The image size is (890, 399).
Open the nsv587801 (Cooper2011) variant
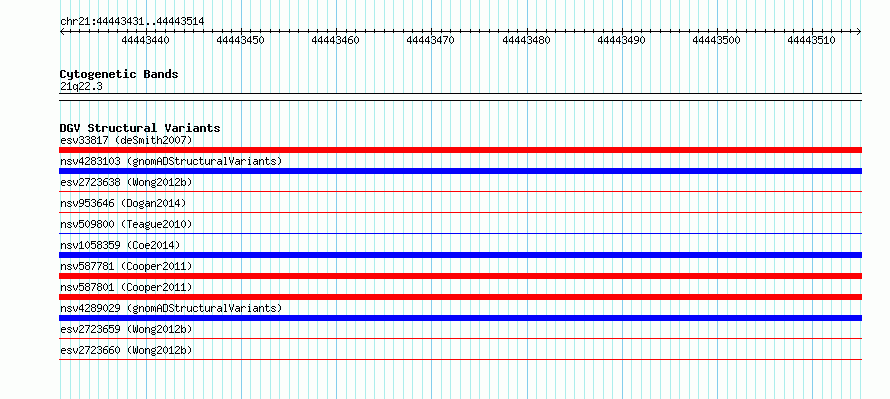point(126,287)
